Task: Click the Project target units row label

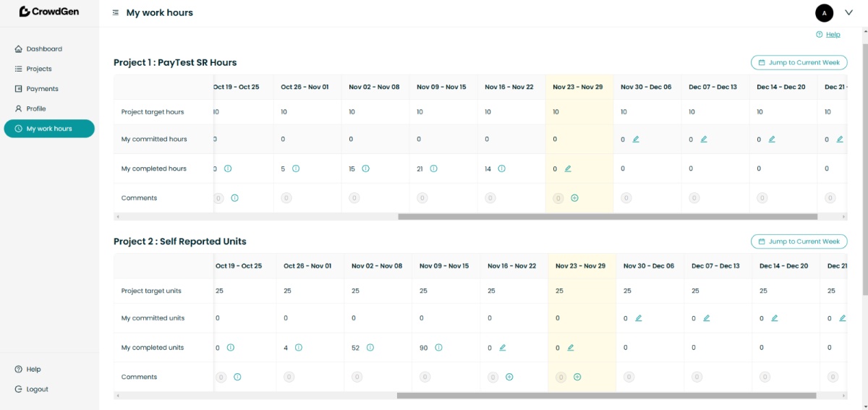Action: coord(151,291)
